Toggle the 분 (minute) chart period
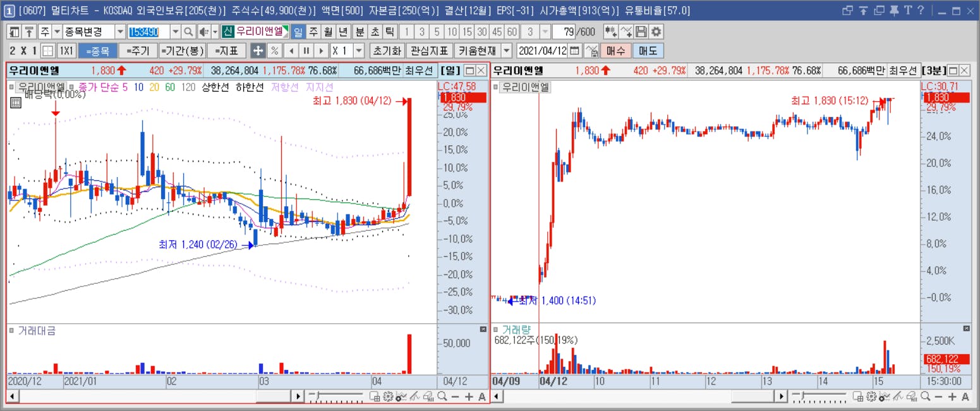The height and width of the screenshot is (411, 980). (360, 32)
